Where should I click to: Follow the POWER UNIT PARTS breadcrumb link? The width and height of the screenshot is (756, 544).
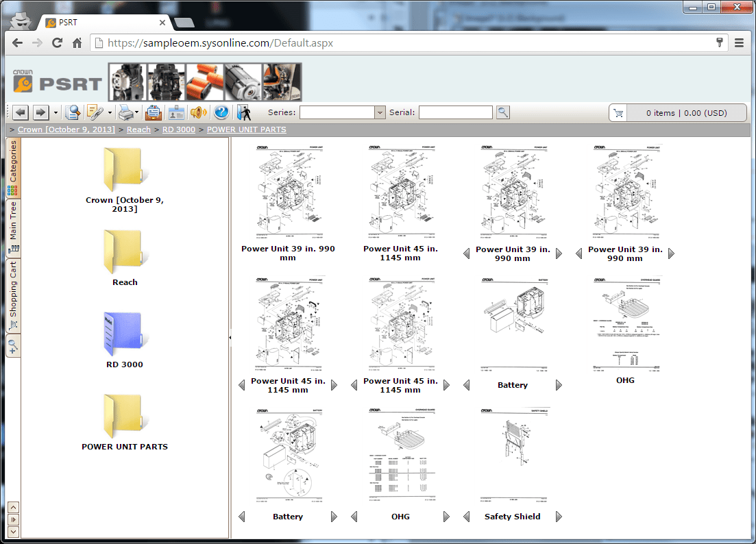pyautogui.click(x=246, y=129)
